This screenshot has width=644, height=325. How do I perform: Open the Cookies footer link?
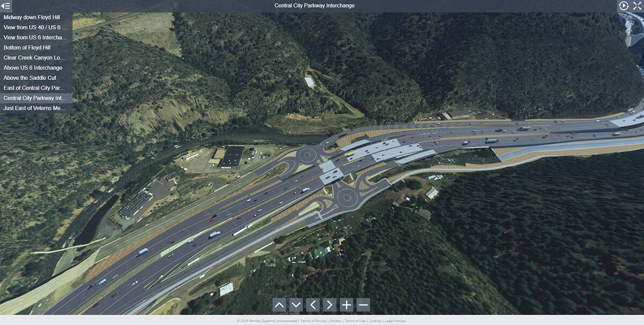pos(375,321)
